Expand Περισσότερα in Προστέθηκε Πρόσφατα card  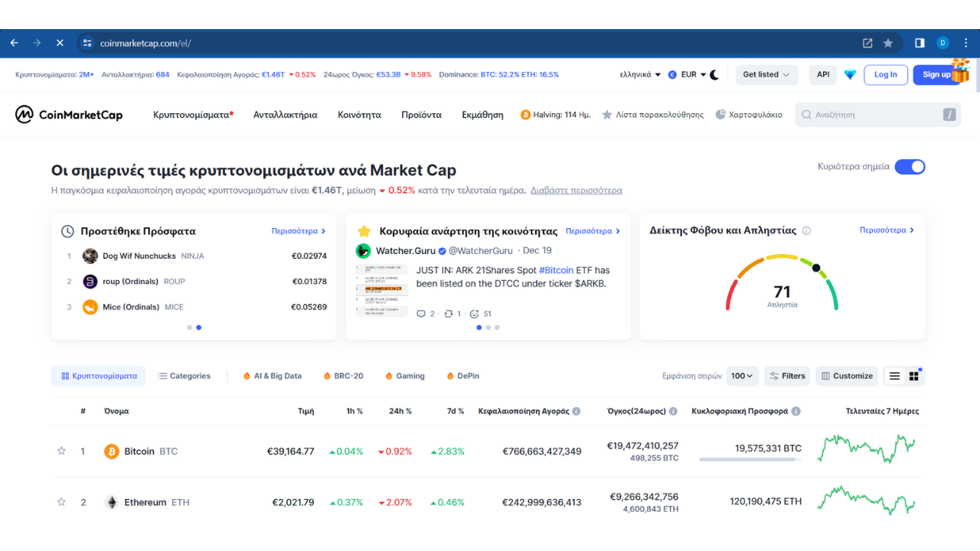pos(299,230)
